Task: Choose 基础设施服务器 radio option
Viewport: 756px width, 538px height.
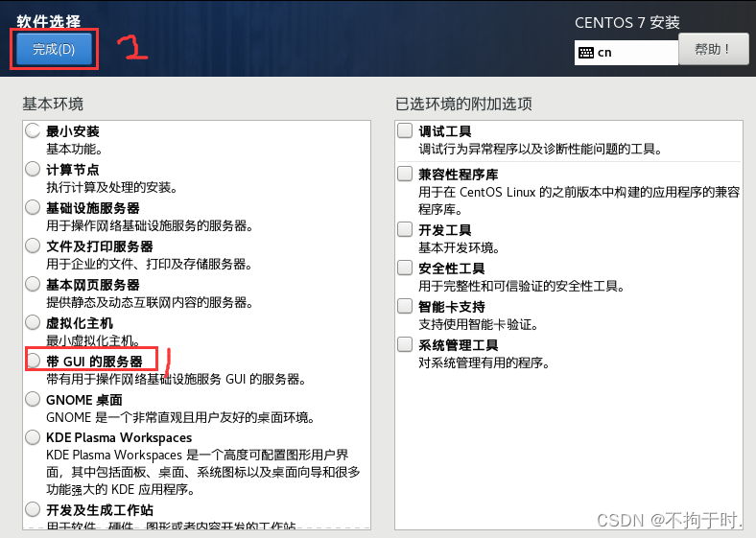Action: tap(33, 207)
